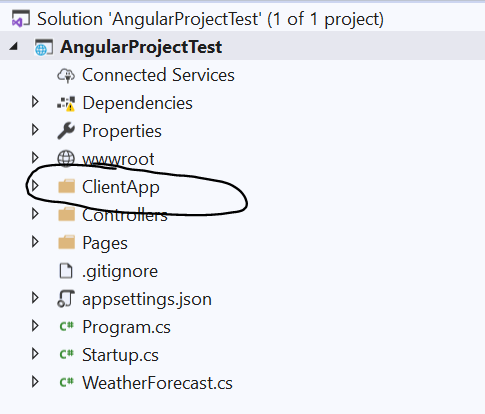
Task: Collapse the AngularProjectTest project node
Action: (13, 47)
